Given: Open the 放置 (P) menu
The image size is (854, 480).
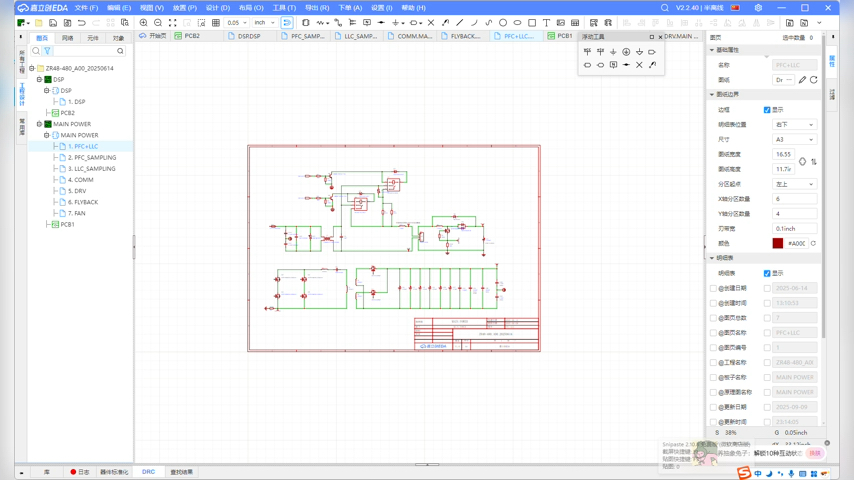Looking at the screenshot, I should coord(184,8).
